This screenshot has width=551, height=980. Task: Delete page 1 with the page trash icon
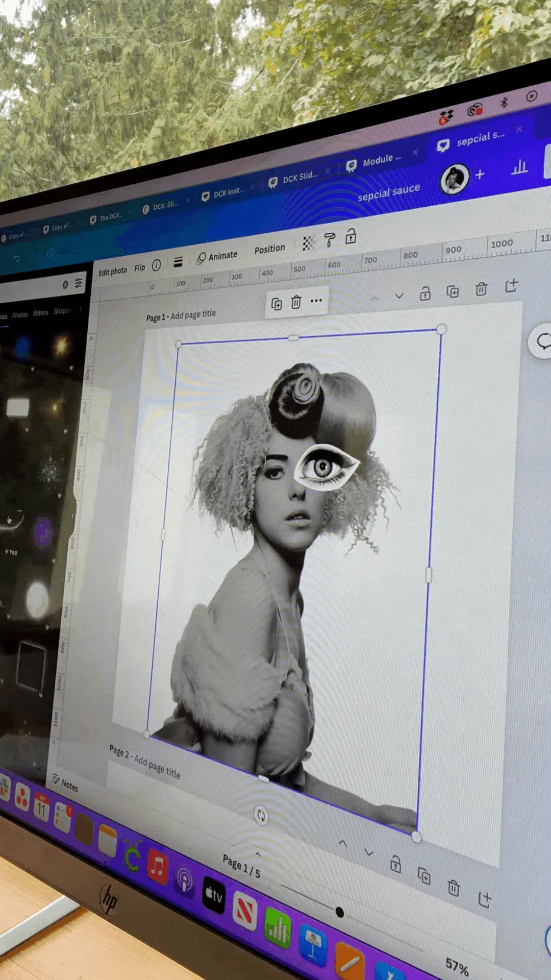(481, 289)
